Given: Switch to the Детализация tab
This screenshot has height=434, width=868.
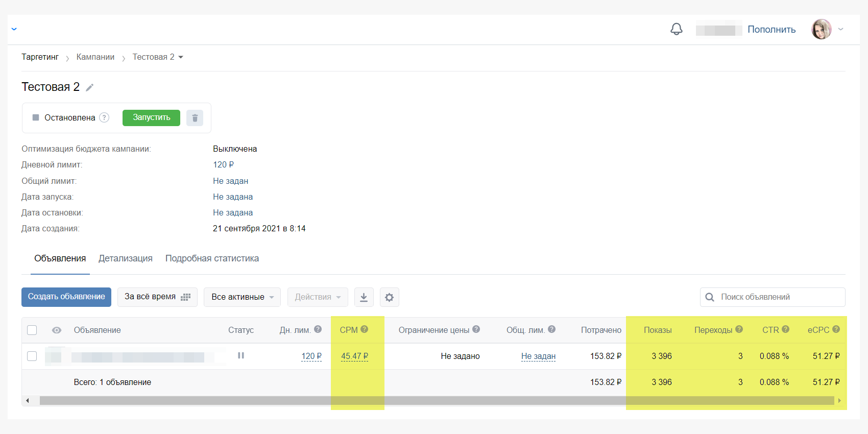Looking at the screenshot, I should point(126,258).
